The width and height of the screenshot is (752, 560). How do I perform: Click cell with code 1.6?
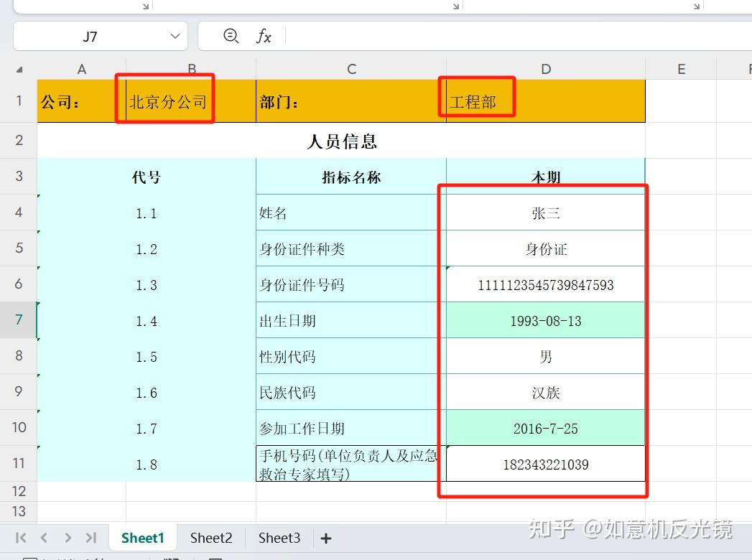147,393
